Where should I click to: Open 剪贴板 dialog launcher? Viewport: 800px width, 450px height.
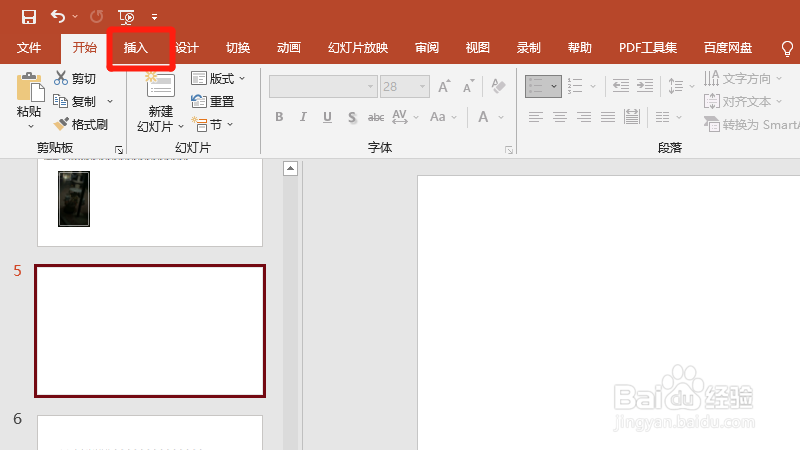(x=119, y=150)
